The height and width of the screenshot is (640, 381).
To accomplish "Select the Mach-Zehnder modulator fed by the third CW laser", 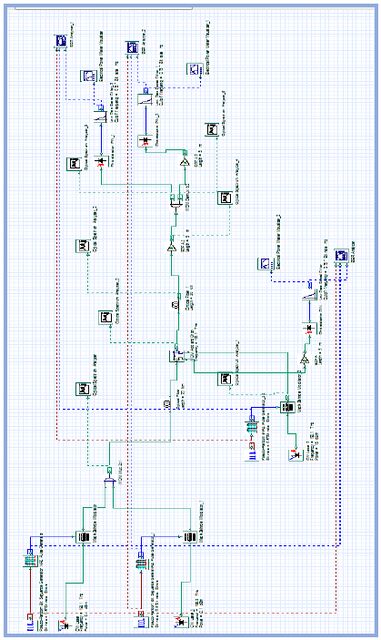I will (287, 408).
